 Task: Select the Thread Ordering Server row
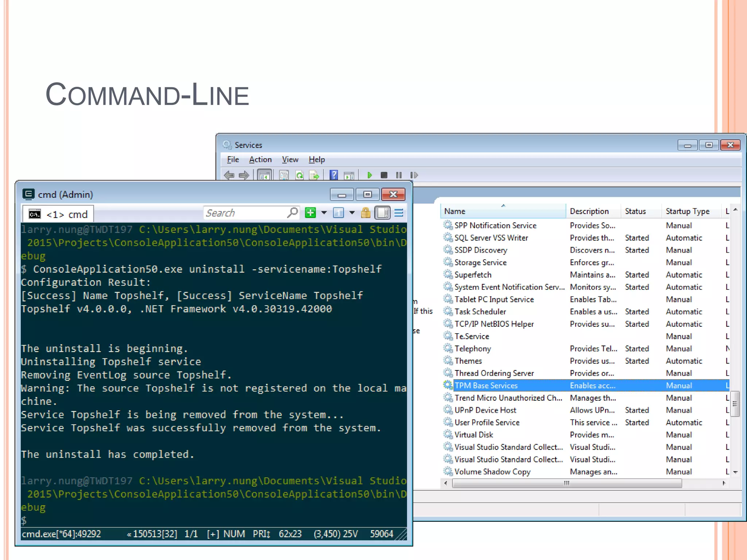tap(585, 373)
